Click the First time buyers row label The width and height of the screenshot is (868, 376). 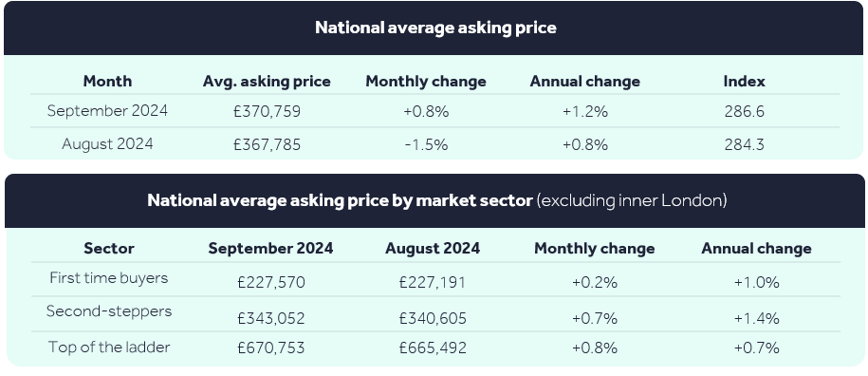pos(108,277)
